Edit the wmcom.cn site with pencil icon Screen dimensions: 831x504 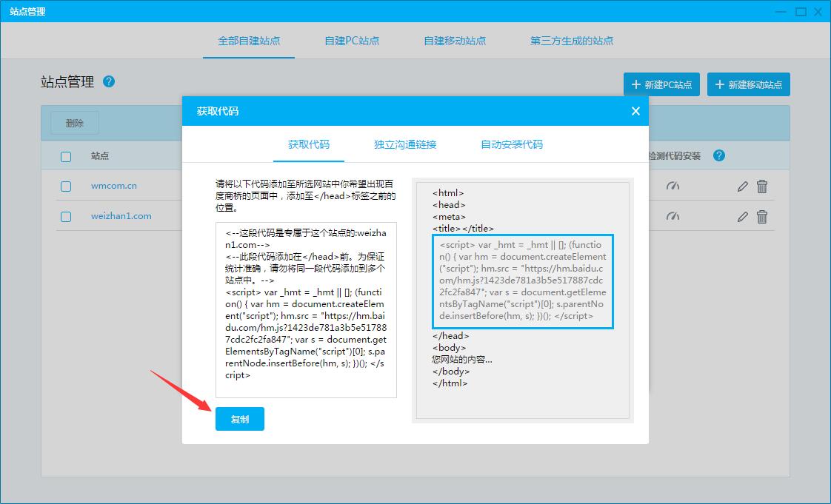(x=742, y=187)
